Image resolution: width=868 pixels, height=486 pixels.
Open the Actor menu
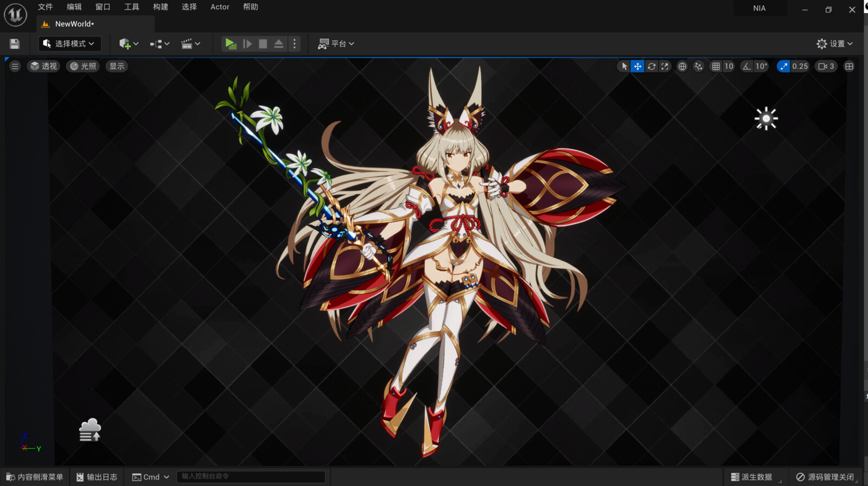pos(220,7)
